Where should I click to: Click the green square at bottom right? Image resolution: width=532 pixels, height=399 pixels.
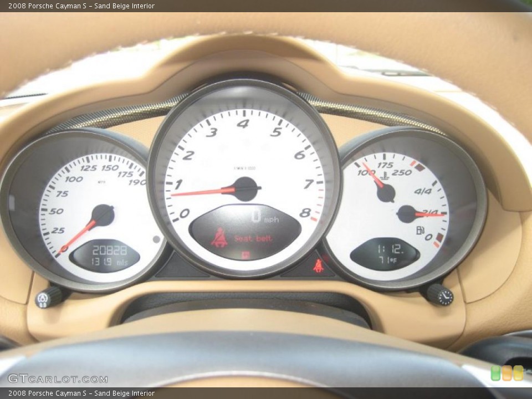coord(495,373)
